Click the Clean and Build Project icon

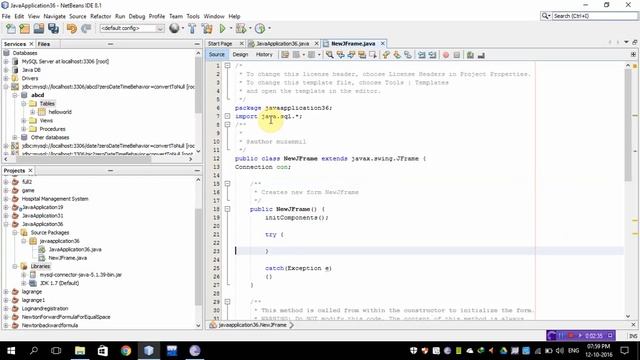[x=207, y=28]
